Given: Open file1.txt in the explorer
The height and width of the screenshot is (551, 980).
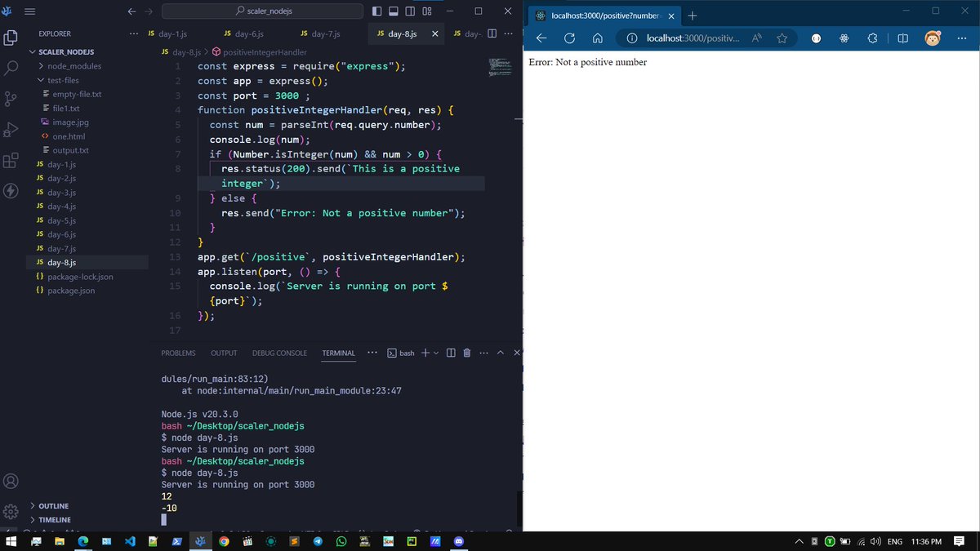Looking at the screenshot, I should point(66,109).
